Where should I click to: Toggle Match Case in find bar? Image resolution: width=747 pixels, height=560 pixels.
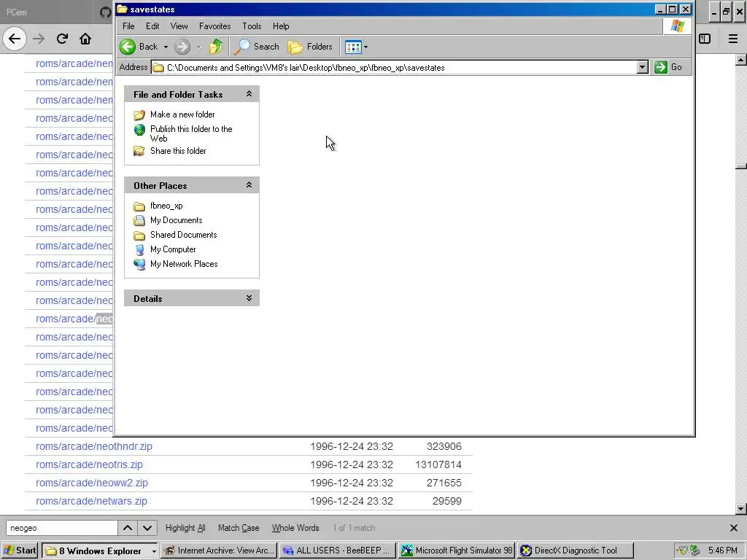[239, 528]
